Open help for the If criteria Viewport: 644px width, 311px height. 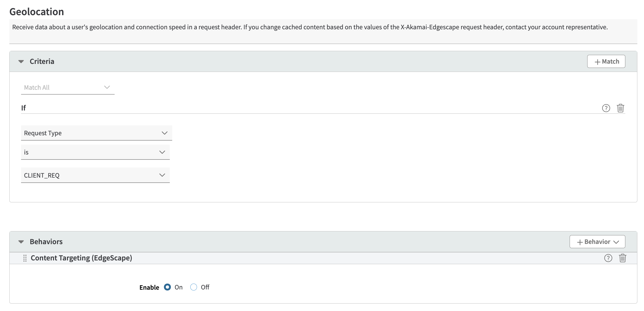[x=606, y=108]
